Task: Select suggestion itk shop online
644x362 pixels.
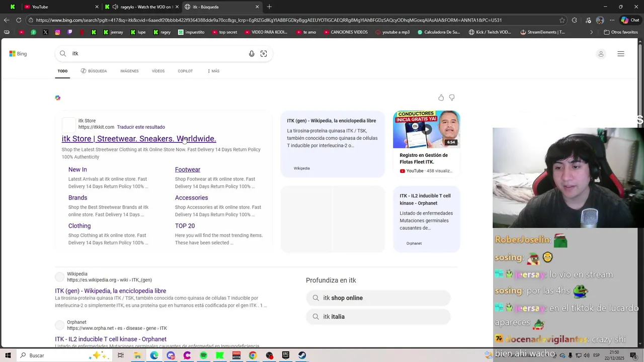Action: (x=378, y=298)
